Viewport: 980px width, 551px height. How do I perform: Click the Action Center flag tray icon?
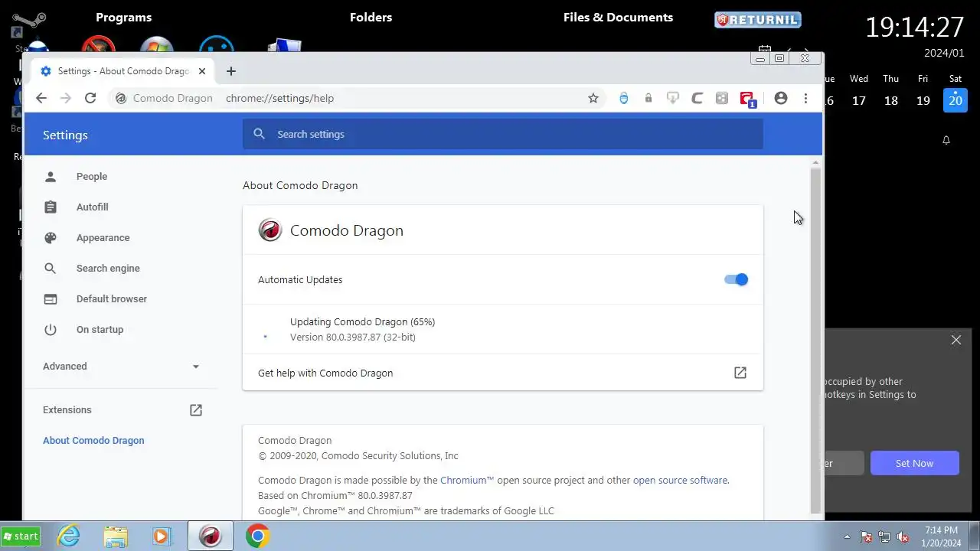click(x=866, y=536)
